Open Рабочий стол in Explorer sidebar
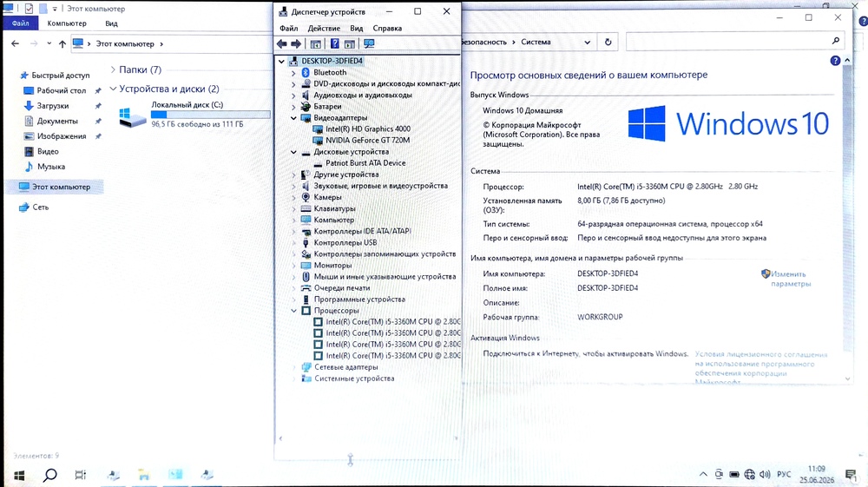Screen dimensions: 868x487 61,90
